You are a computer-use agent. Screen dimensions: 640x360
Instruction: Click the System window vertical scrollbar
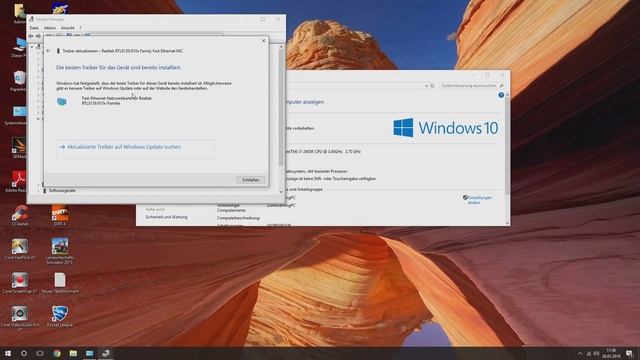(507, 146)
